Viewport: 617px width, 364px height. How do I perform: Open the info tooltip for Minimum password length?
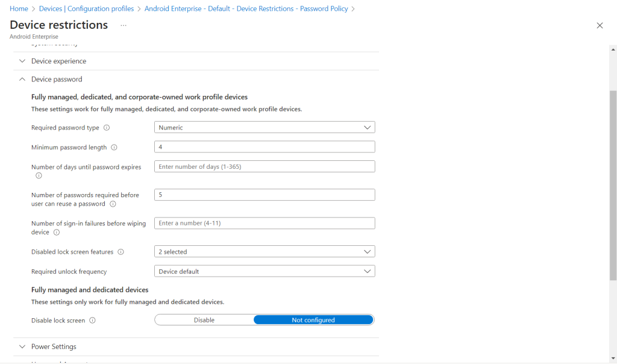(x=114, y=147)
